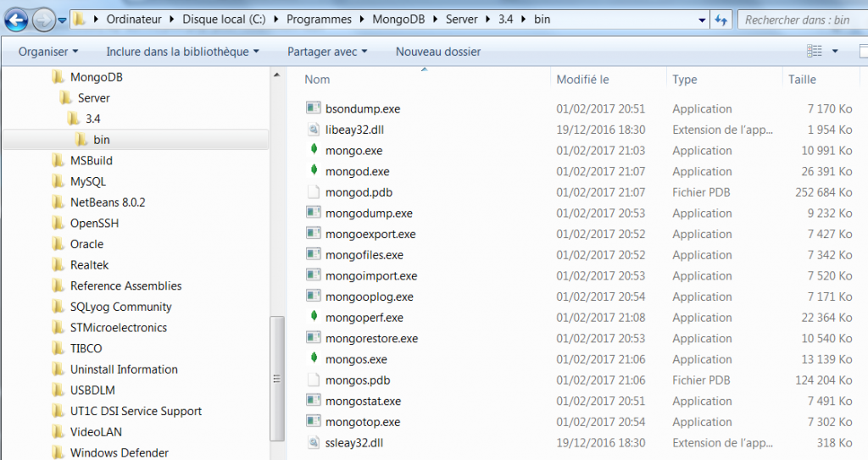Expand the arrow after MongoDB in breadcrumb
The height and width of the screenshot is (460, 868).
(x=435, y=19)
